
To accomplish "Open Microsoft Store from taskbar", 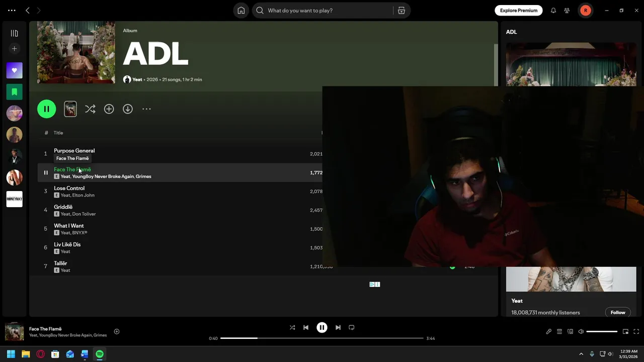I will click(55, 354).
